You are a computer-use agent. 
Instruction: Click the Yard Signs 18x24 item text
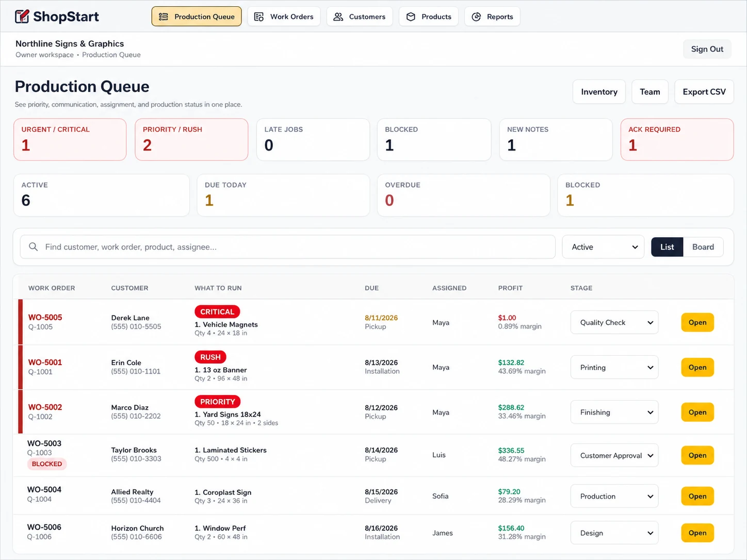click(x=232, y=414)
